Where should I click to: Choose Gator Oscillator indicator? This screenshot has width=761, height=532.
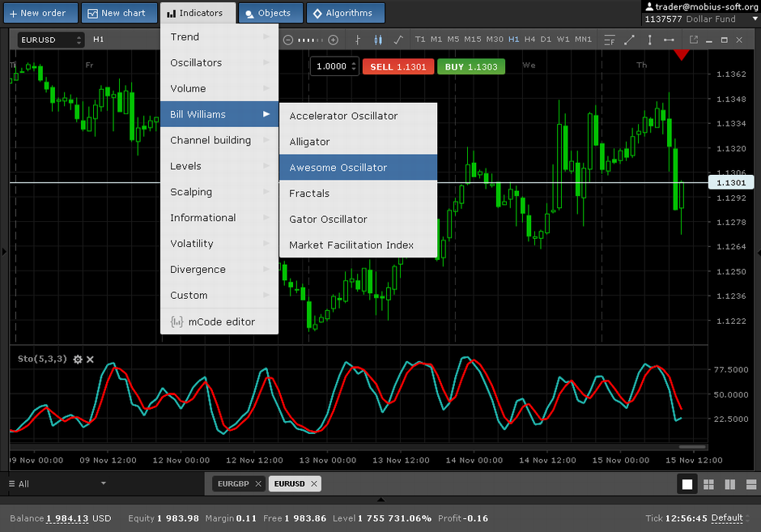(358, 219)
